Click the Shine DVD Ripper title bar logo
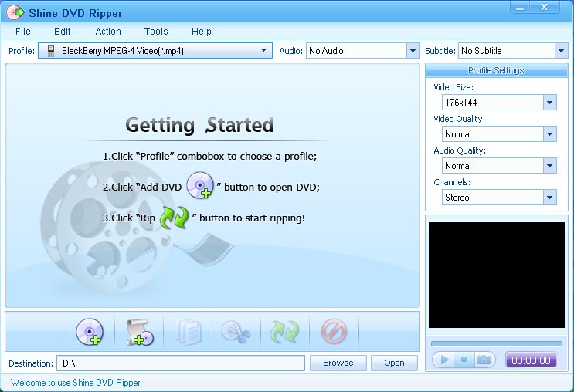This screenshot has width=574, height=392. (15, 13)
